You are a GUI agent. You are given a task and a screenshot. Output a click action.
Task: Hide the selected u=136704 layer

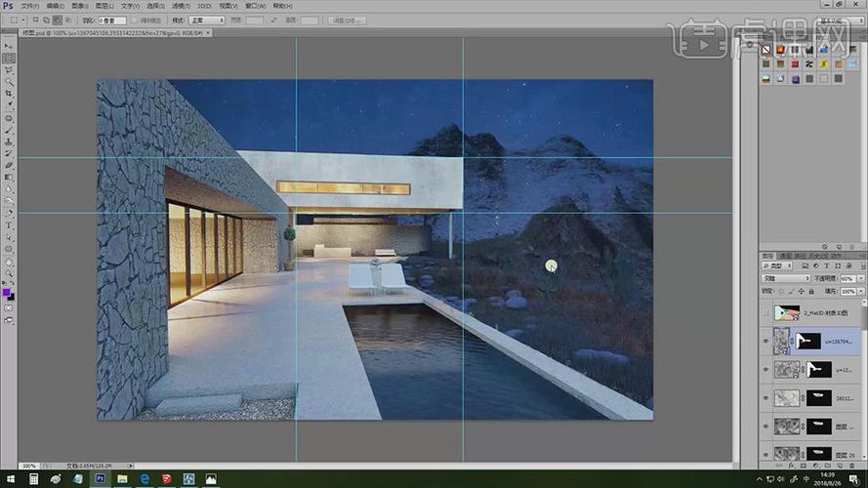pos(766,342)
